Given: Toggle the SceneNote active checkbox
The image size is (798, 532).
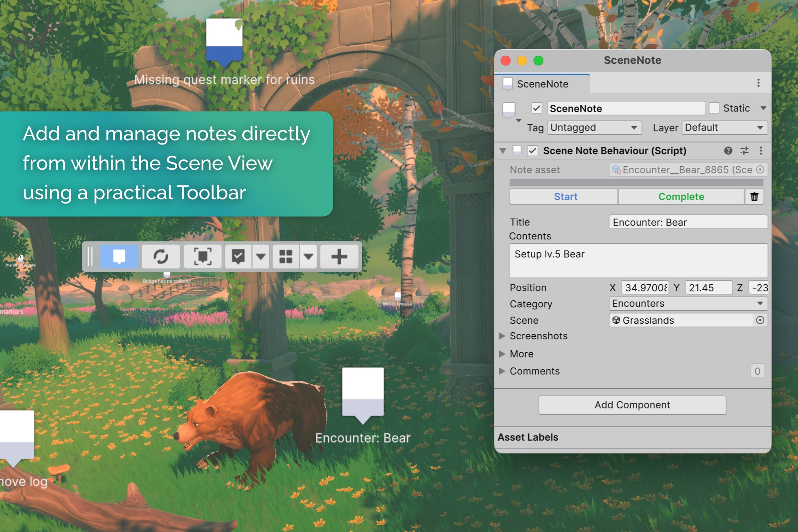Looking at the screenshot, I should pyautogui.click(x=537, y=108).
